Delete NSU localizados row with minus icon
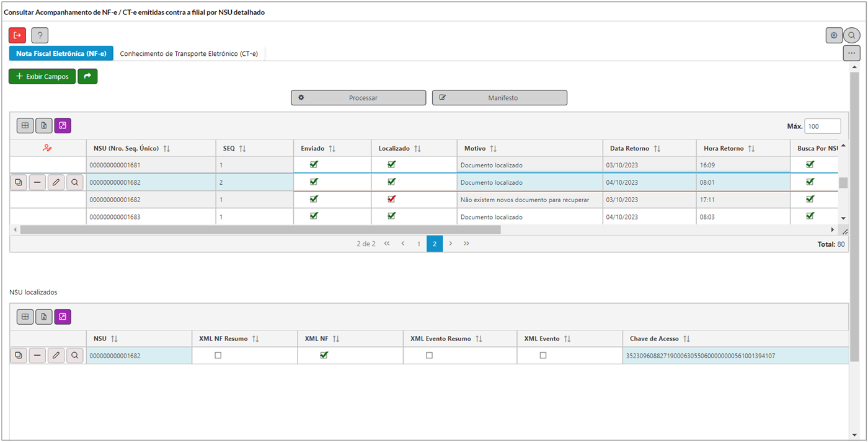The image size is (868, 442). point(37,355)
